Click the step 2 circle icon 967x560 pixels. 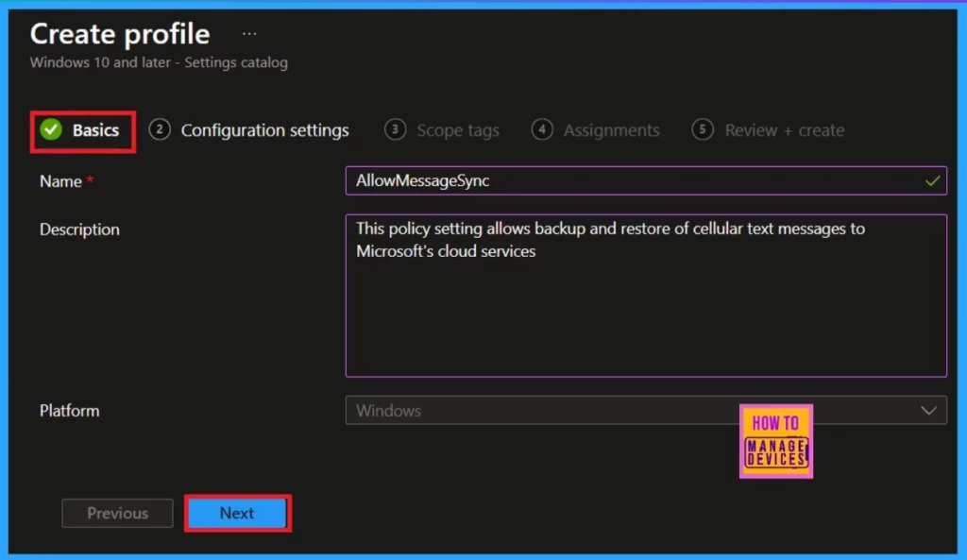tap(160, 129)
